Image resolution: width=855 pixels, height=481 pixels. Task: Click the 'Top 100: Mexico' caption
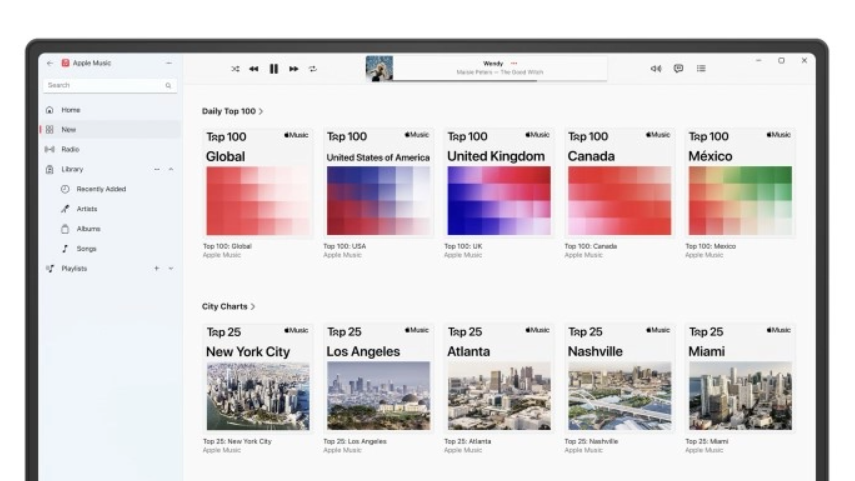(711, 246)
